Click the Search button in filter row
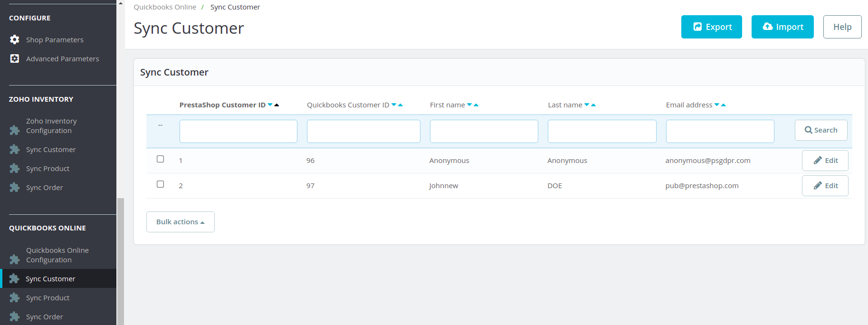 (x=821, y=130)
